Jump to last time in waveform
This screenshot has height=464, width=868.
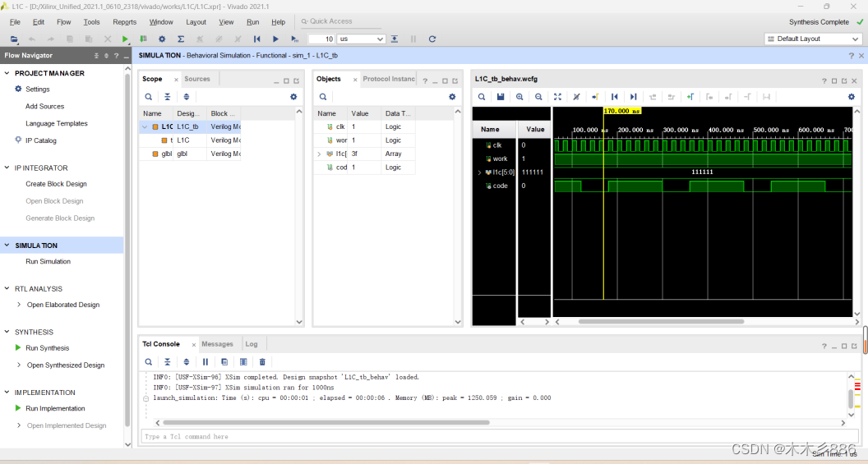(x=633, y=97)
